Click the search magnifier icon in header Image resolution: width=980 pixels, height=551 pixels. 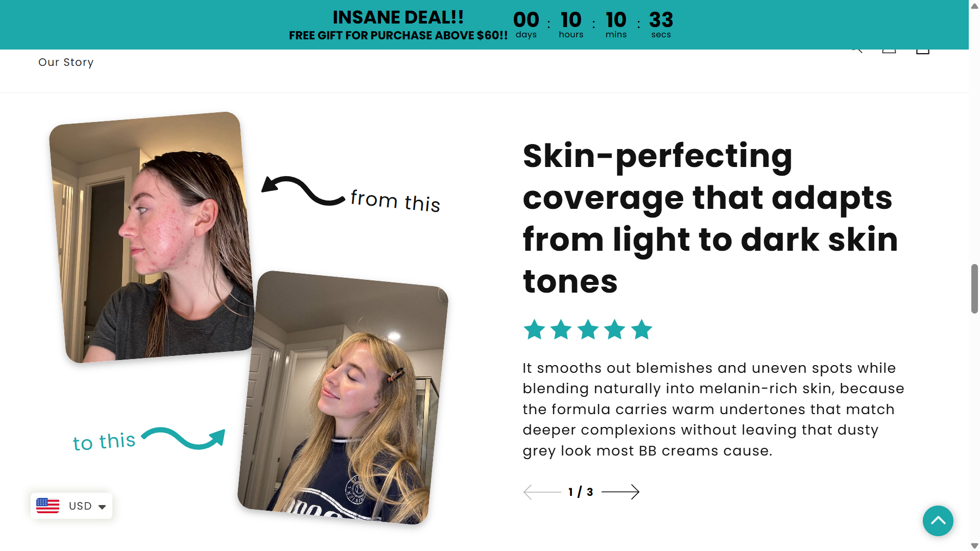coord(857,50)
